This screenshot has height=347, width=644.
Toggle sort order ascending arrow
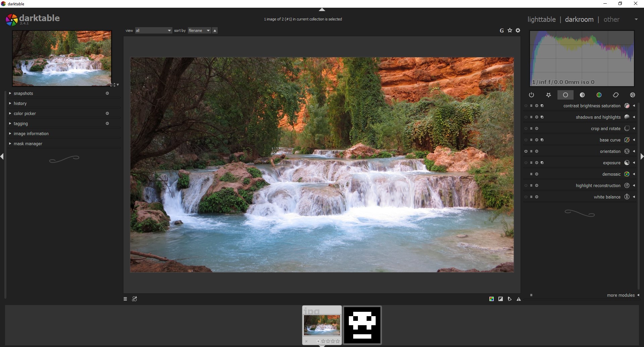point(215,31)
